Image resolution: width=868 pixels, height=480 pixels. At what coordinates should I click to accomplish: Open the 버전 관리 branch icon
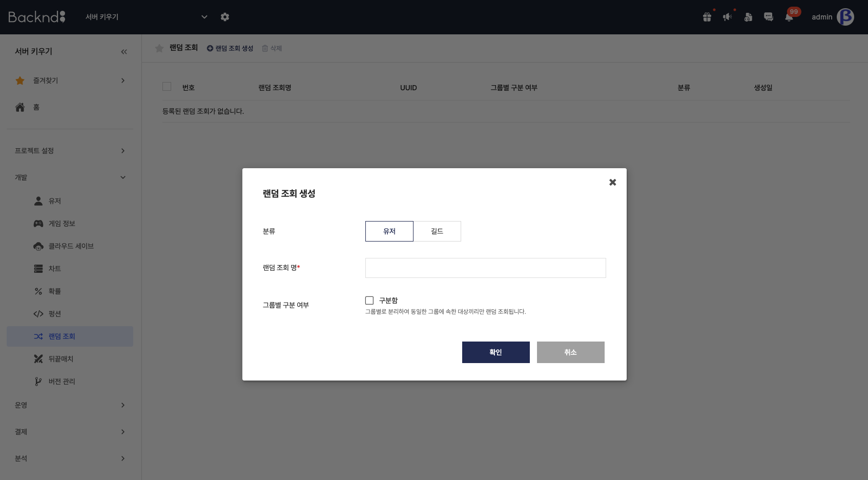(x=38, y=381)
